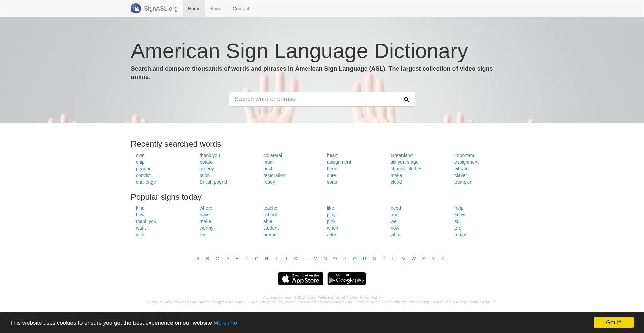
Task: Open the cookie More info link
Action: click(225, 323)
